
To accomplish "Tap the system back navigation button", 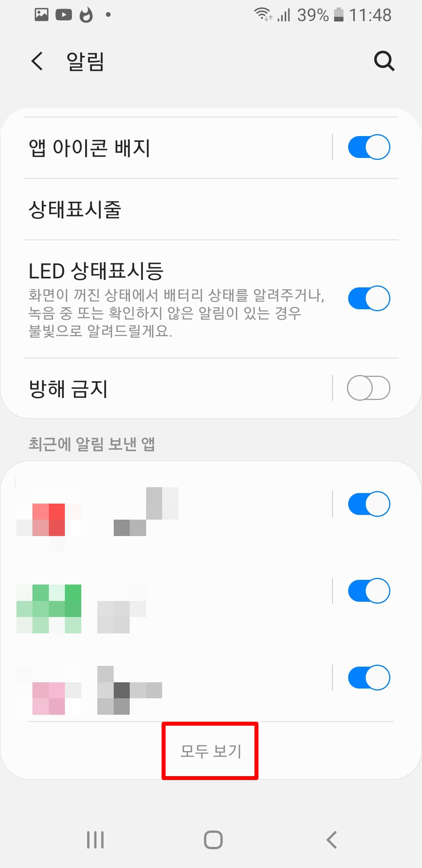I will pos(331,840).
